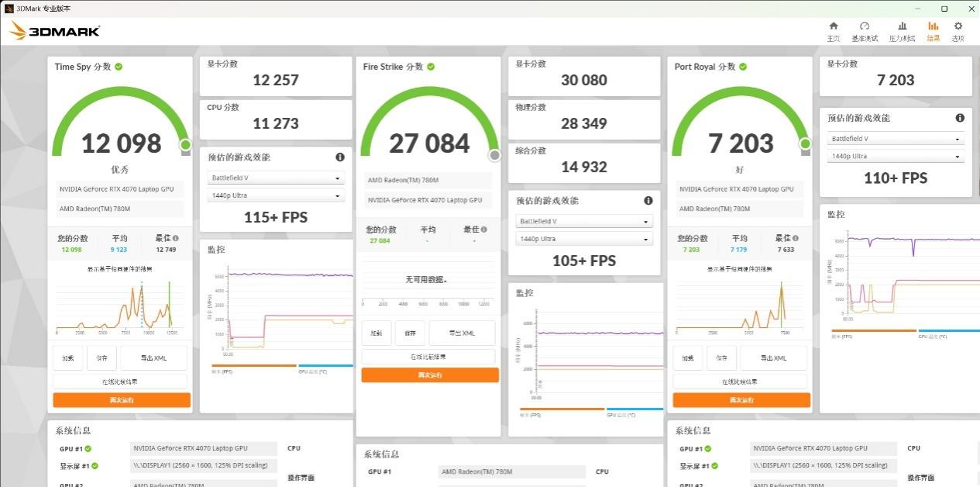Click Port Royal 最佳 score 7 633
The image size is (980, 487).
[x=786, y=250]
